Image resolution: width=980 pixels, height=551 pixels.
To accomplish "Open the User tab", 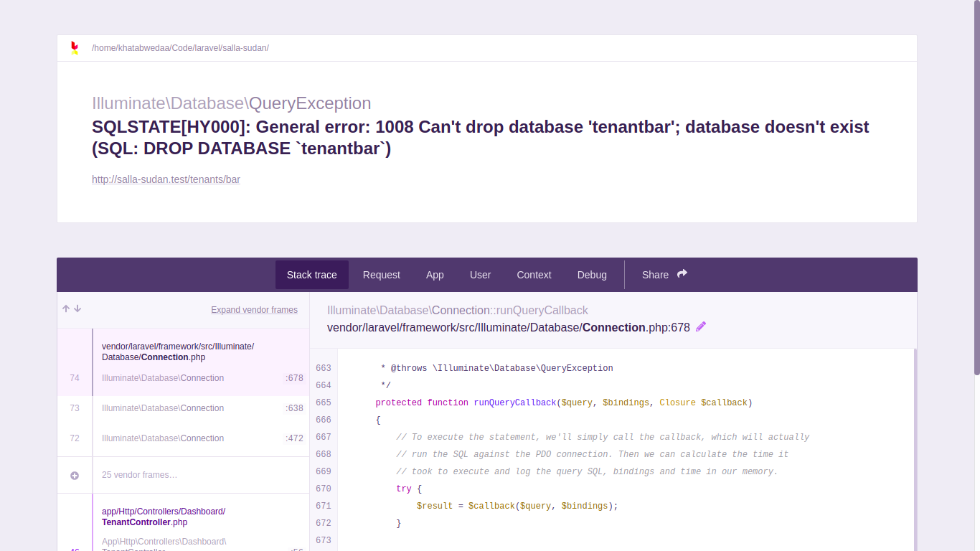I will [x=480, y=275].
